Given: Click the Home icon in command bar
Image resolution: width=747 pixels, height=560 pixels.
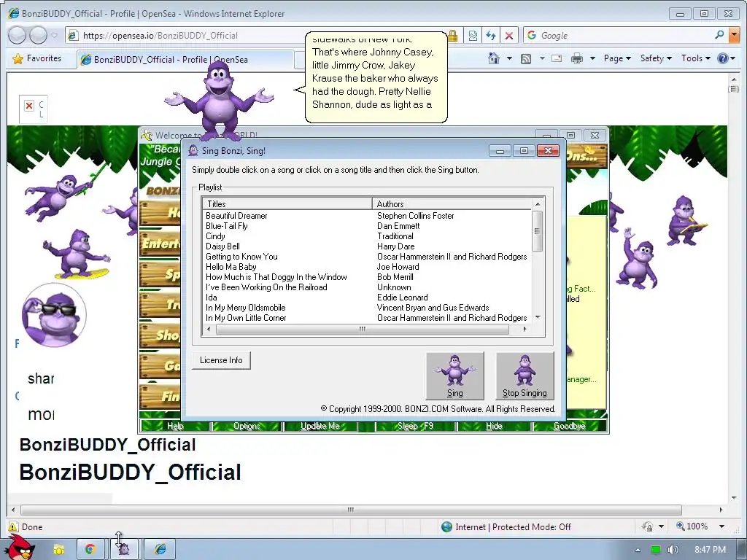Looking at the screenshot, I should 494,58.
